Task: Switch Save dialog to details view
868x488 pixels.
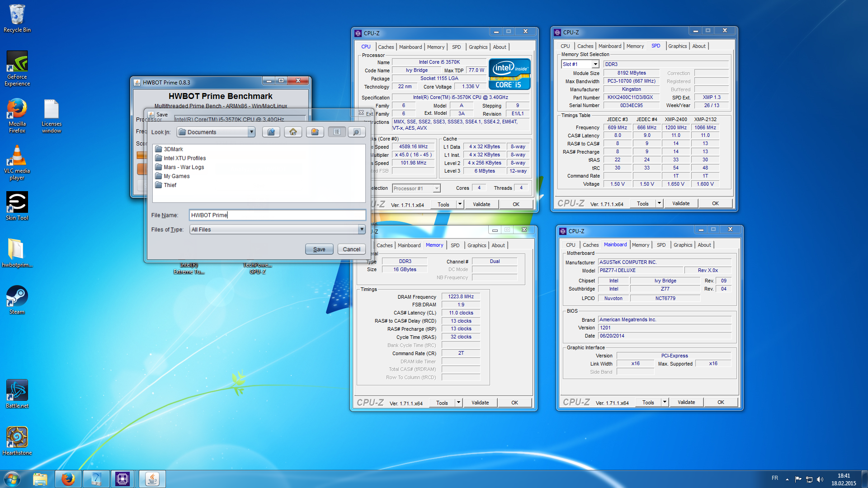Action: (x=357, y=132)
